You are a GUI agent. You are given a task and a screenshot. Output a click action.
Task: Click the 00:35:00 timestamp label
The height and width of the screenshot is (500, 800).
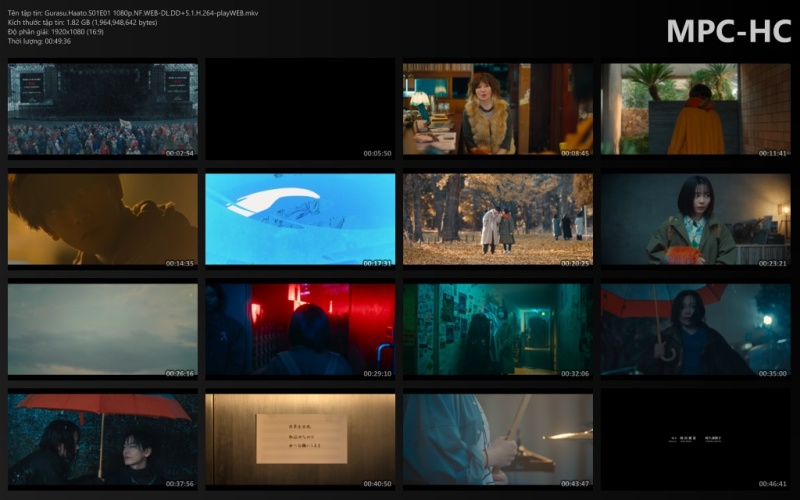click(x=772, y=373)
